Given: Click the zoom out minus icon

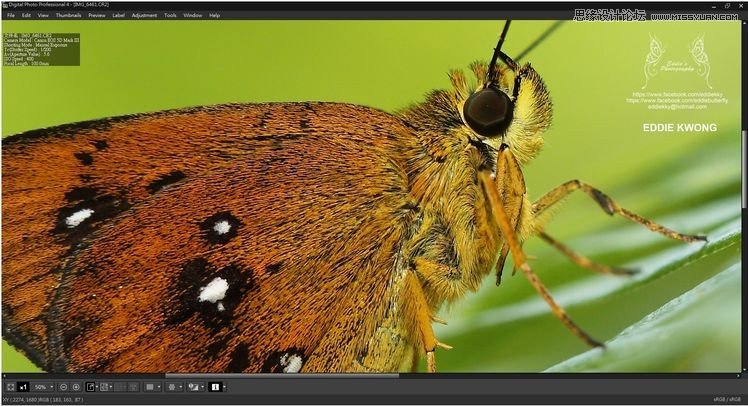Looking at the screenshot, I should click(63, 386).
